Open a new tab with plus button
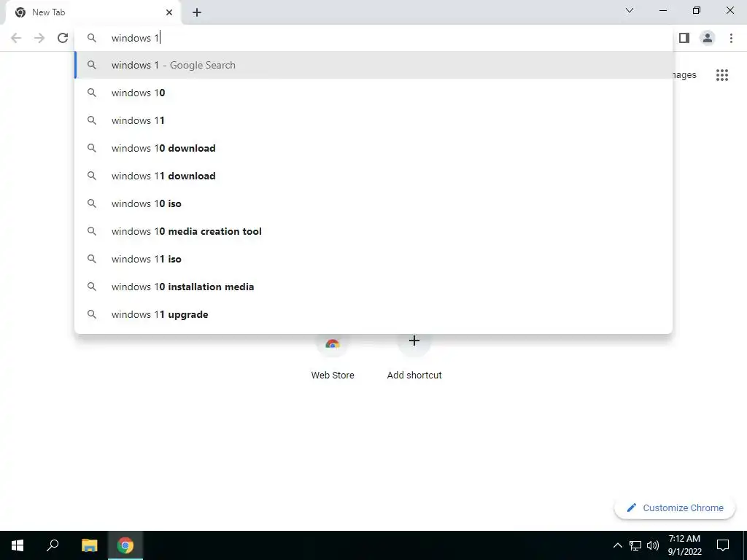This screenshot has width=747, height=560. [197, 13]
